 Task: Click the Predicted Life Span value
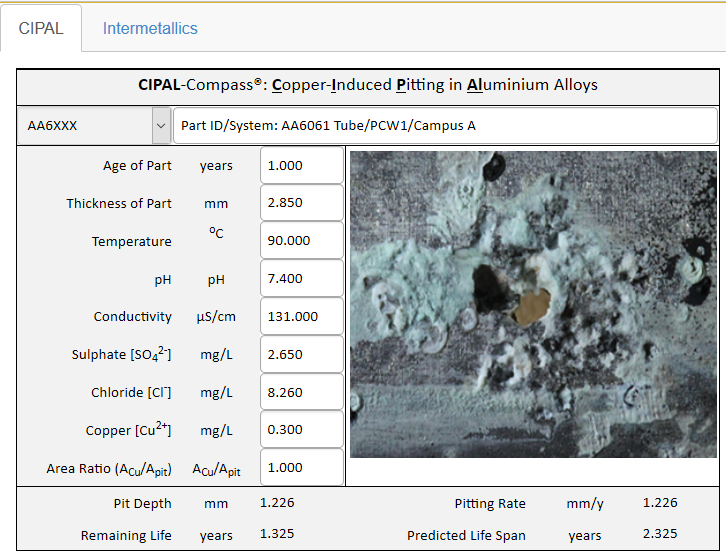click(660, 535)
